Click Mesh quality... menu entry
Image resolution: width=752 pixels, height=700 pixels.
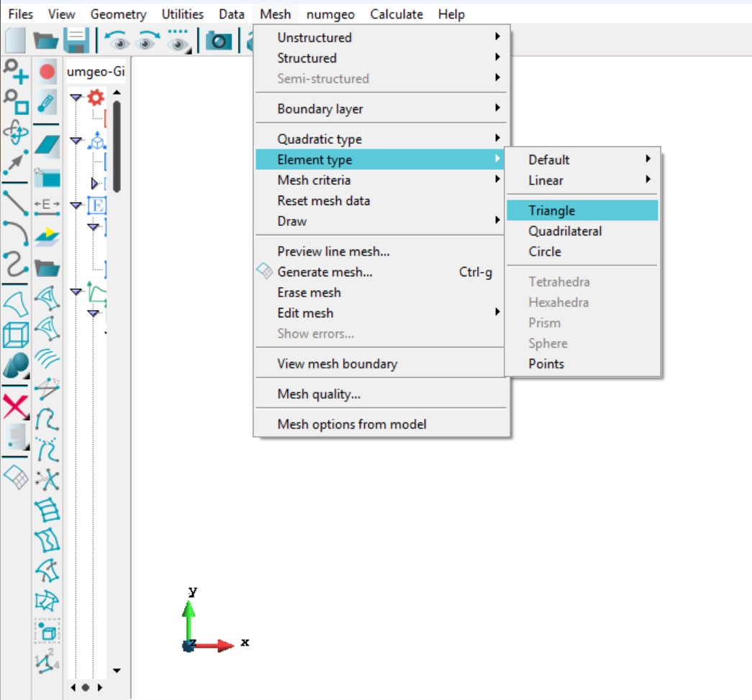tap(319, 394)
